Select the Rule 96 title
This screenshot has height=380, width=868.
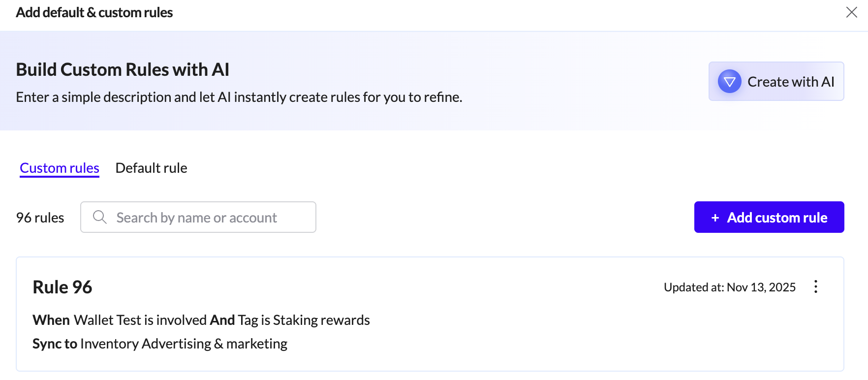tap(62, 287)
